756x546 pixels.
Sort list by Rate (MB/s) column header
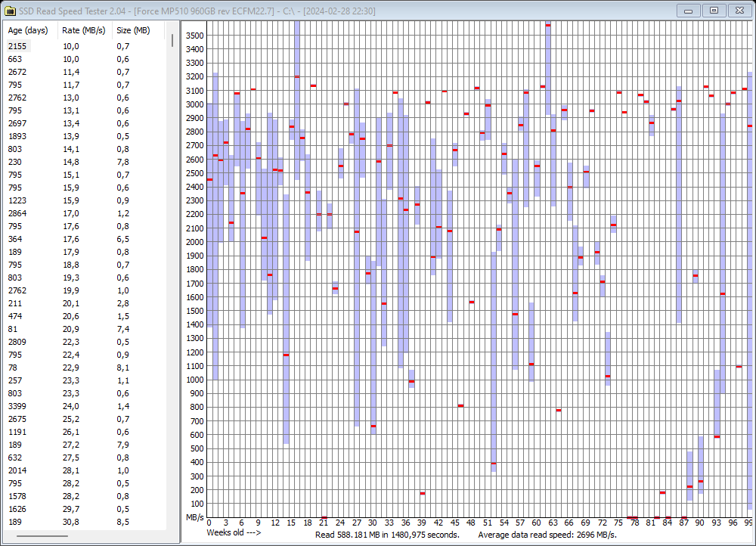point(85,30)
